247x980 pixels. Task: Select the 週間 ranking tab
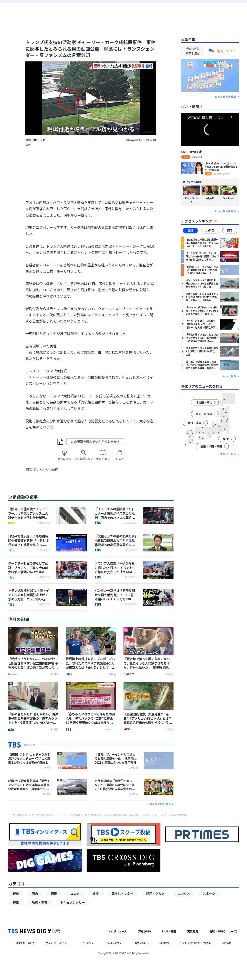point(229,230)
